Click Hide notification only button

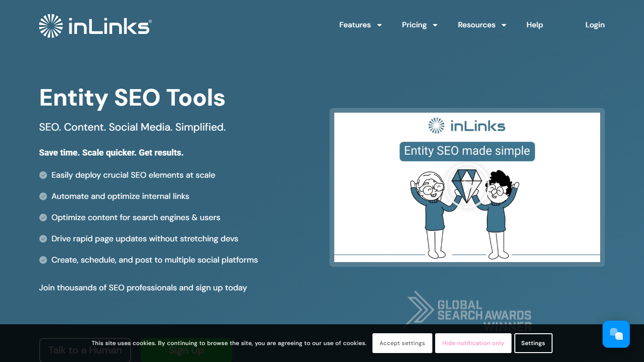(473, 343)
